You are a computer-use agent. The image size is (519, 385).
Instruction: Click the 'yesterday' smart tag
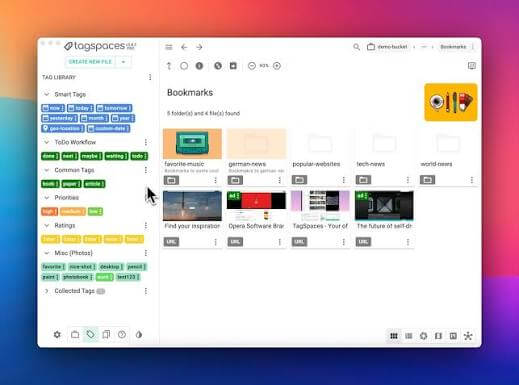click(x=60, y=118)
